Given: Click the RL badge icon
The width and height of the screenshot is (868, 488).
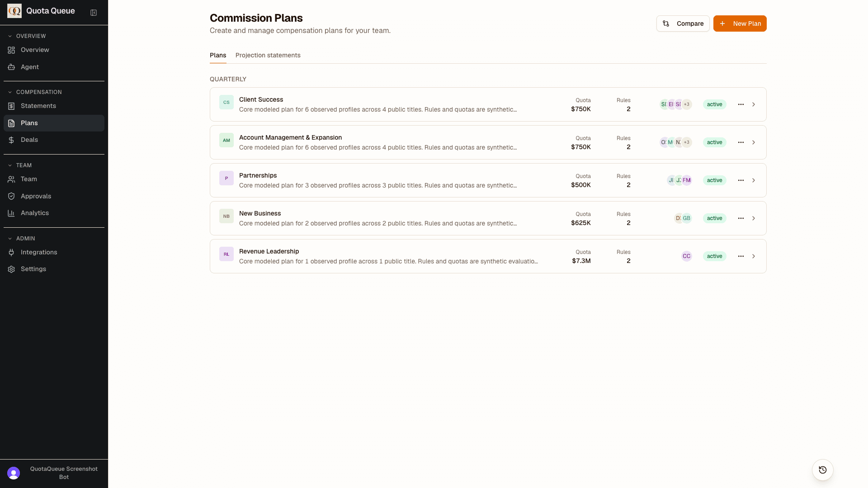Looking at the screenshot, I should [x=226, y=254].
